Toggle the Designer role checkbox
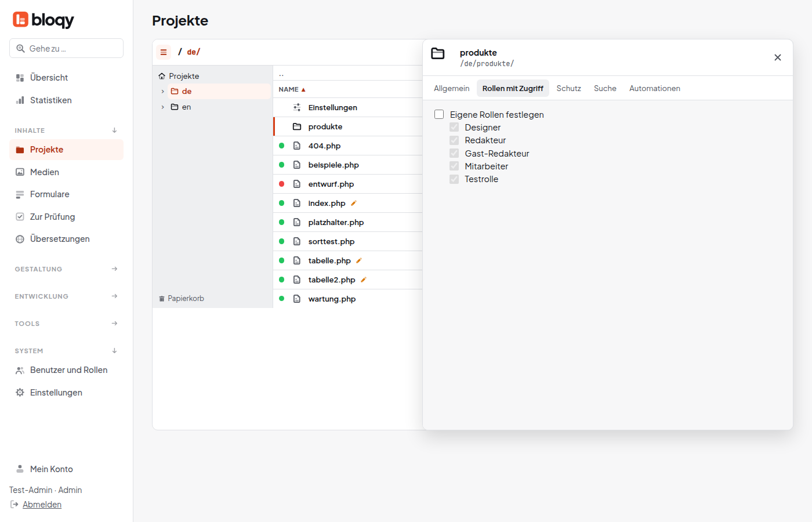This screenshot has width=812, height=522. click(454, 127)
